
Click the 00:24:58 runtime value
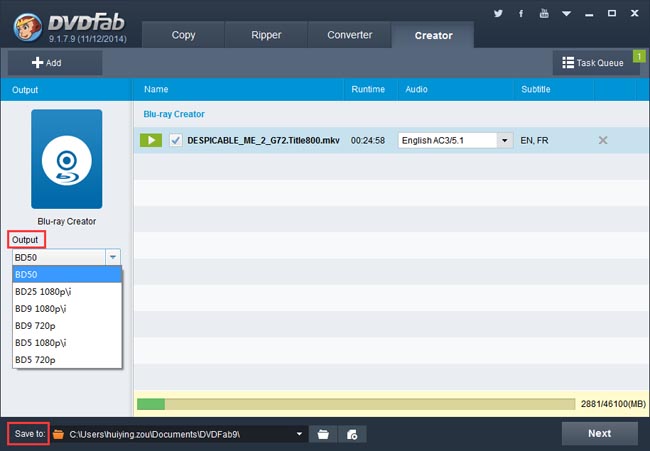pyautogui.click(x=368, y=141)
